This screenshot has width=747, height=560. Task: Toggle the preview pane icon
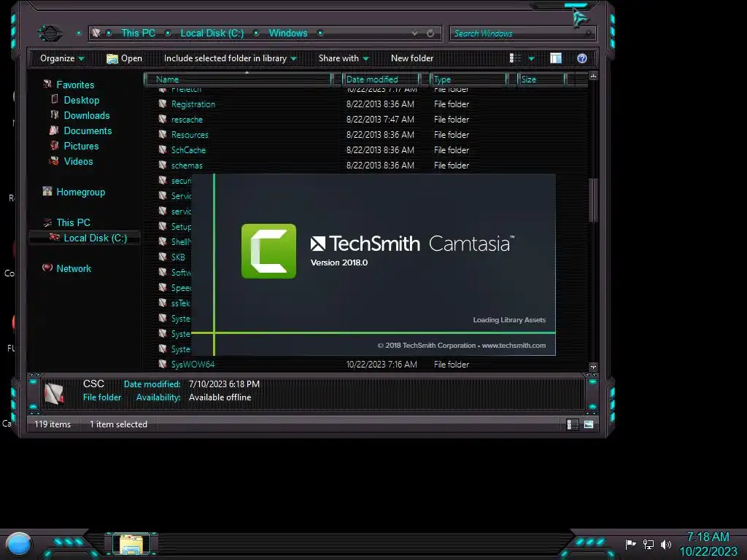pyautogui.click(x=555, y=58)
